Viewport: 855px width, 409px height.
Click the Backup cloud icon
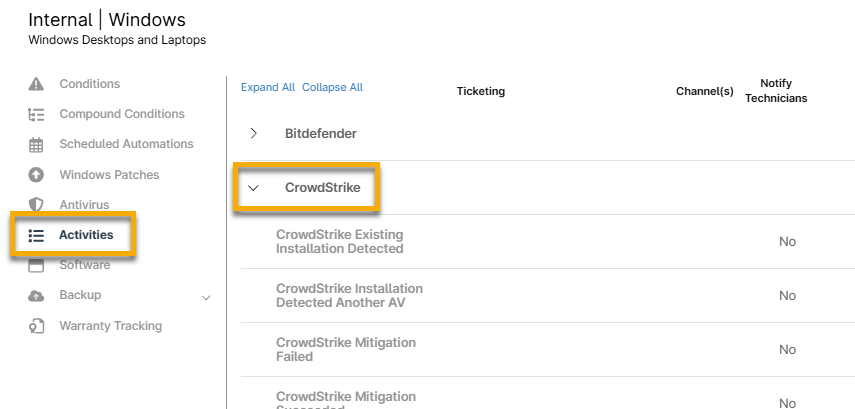coord(36,296)
